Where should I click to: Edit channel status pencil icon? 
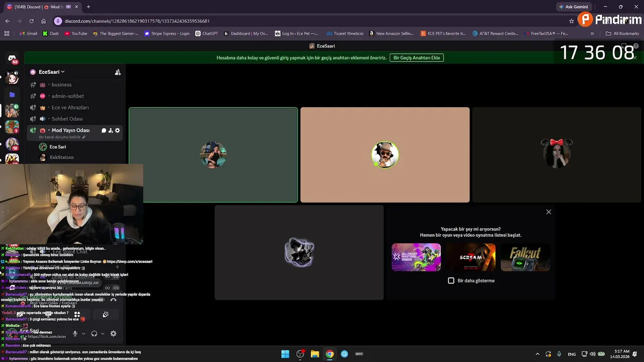tap(84, 137)
